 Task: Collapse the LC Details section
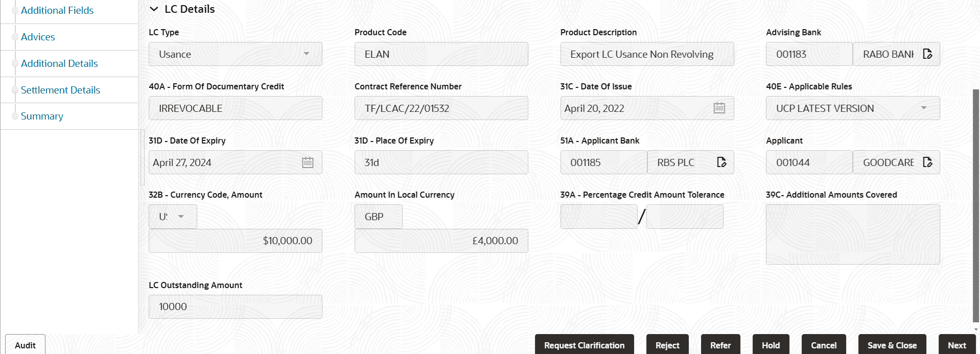[154, 9]
